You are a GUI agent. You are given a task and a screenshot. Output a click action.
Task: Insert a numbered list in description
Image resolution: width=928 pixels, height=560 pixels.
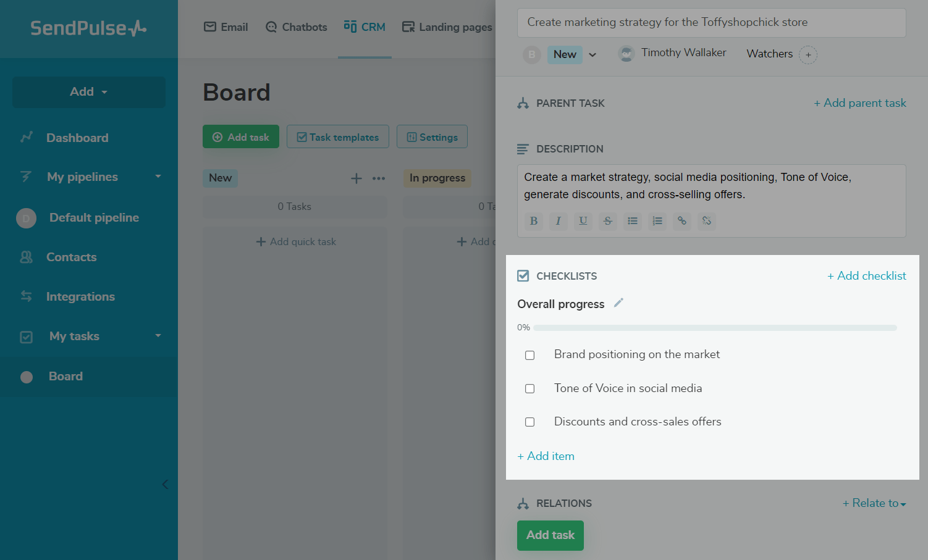[x=657, y=221]
